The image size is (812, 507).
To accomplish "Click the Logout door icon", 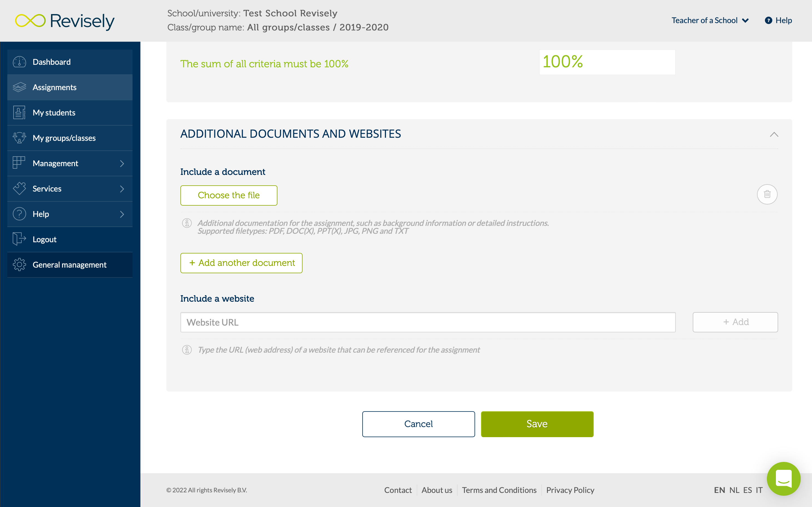I will 19,239.
